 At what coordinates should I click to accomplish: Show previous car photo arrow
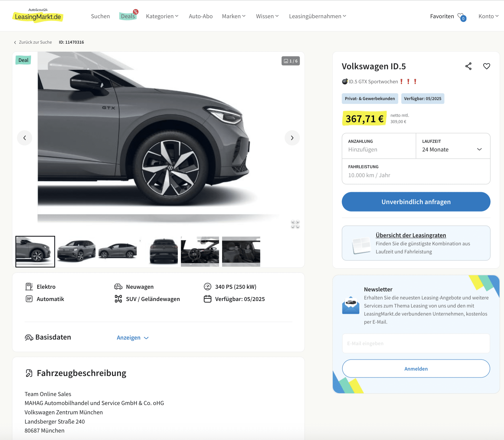pos(25,138)
